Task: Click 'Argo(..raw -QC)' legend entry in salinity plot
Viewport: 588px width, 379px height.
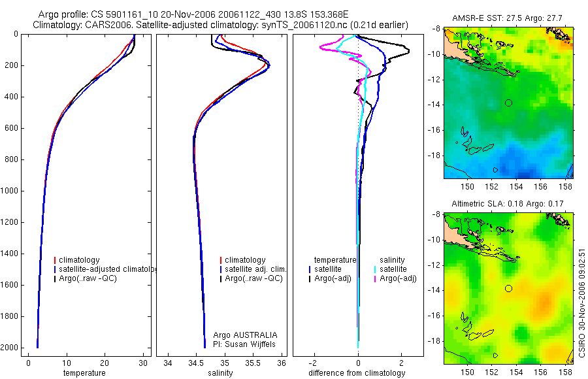Action: (253, 278)
